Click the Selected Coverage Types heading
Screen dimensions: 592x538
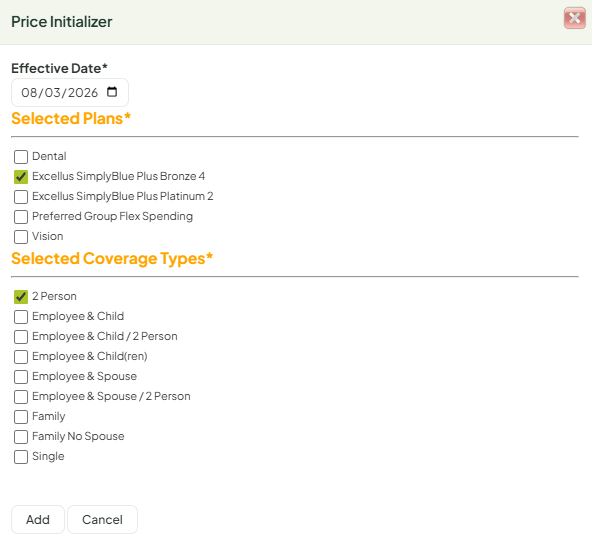pos(112,259)
